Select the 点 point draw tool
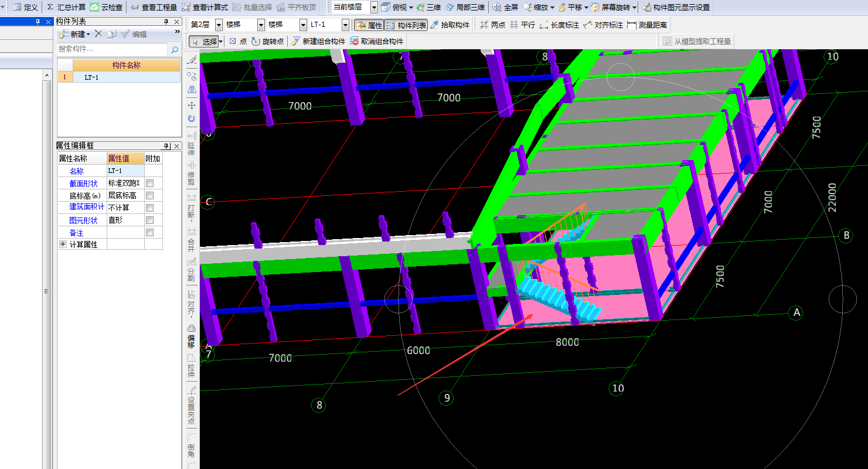Viewport: 868px width, 469px height. [238, 42]
